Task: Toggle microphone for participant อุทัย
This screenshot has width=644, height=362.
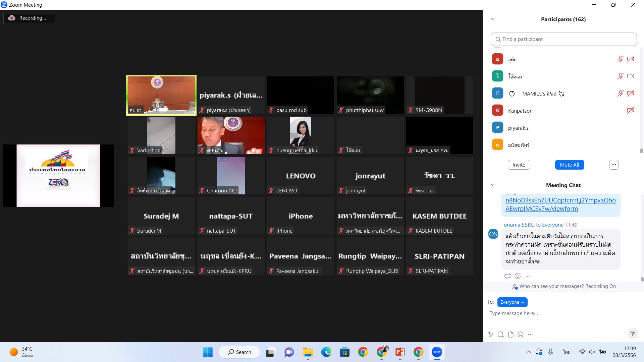Action: [620, 59]
